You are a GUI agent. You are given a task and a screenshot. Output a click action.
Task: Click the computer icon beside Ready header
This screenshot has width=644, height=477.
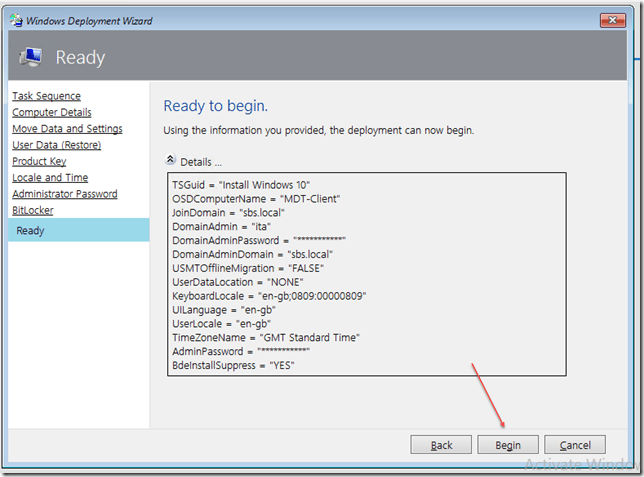click(x=28, y=57)
